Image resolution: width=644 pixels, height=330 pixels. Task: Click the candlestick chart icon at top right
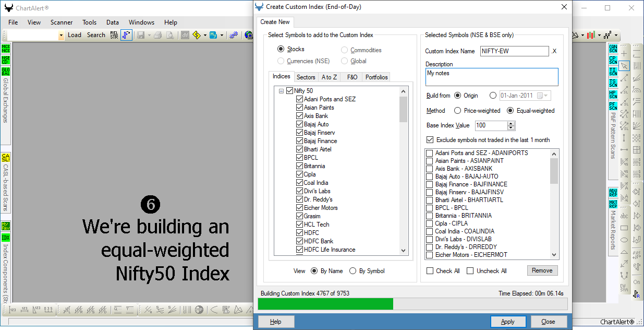(591, 35)
